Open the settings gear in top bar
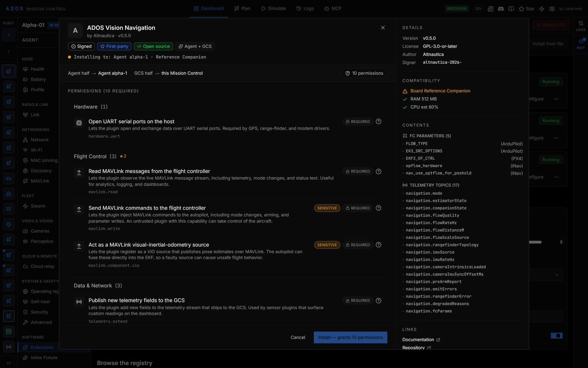This screenshot has width=588, height=368. pyautogui.click(x=552, y=9)
